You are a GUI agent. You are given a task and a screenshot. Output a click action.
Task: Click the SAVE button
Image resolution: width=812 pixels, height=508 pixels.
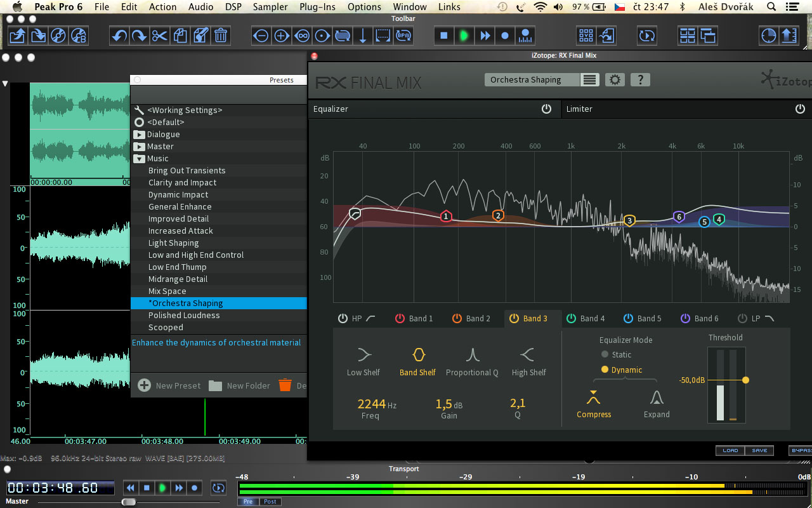pyautogui.click(x=759, y=450)
